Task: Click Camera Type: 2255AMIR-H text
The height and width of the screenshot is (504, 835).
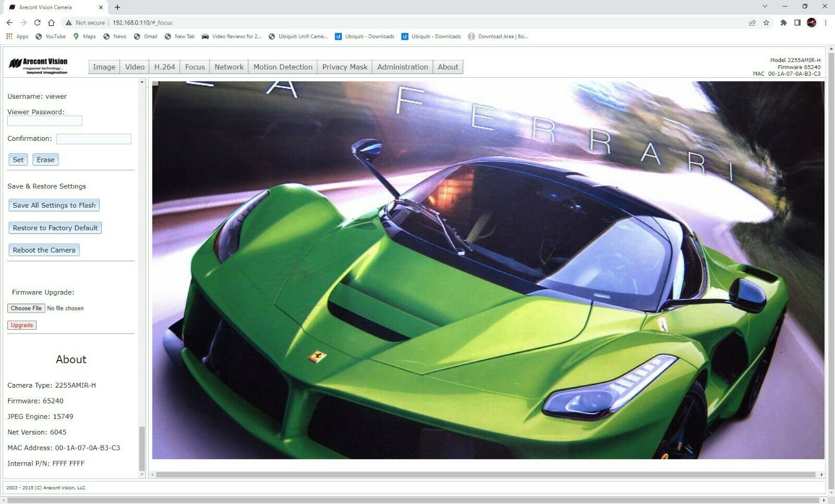Action: [52, 385]
